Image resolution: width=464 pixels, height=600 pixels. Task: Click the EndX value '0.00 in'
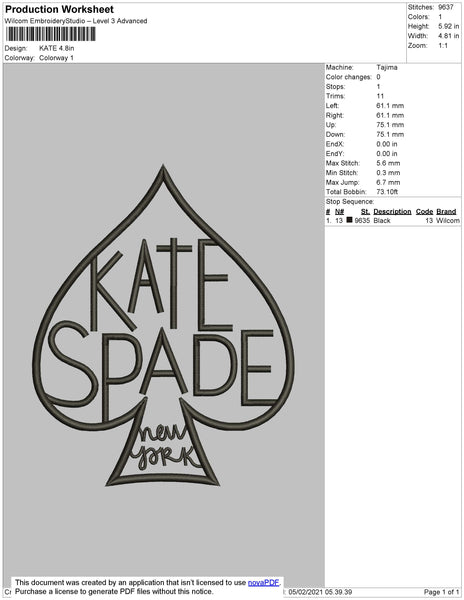tap(387, 144)
